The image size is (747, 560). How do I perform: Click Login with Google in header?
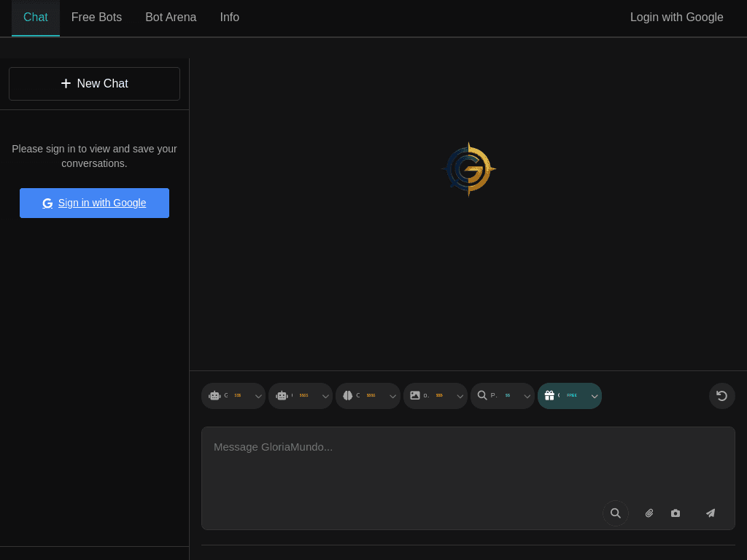click(x=676, y=17)
